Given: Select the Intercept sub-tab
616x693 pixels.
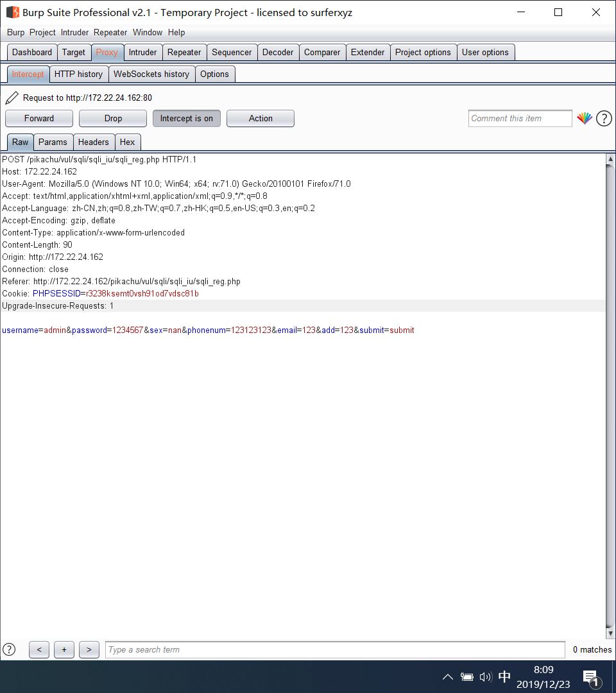Looking at the screenshot, I should [x=28, y=74].
